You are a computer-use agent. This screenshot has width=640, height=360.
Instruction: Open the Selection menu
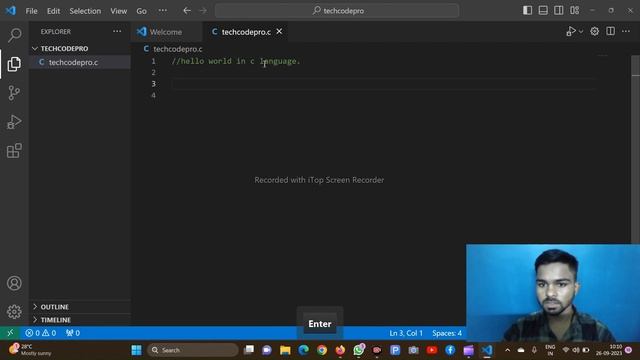point(85,11)
